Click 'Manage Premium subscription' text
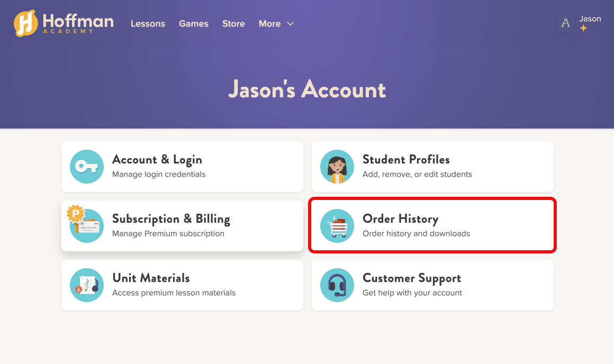The image size is (614, 364). click(x=168, y=234)
